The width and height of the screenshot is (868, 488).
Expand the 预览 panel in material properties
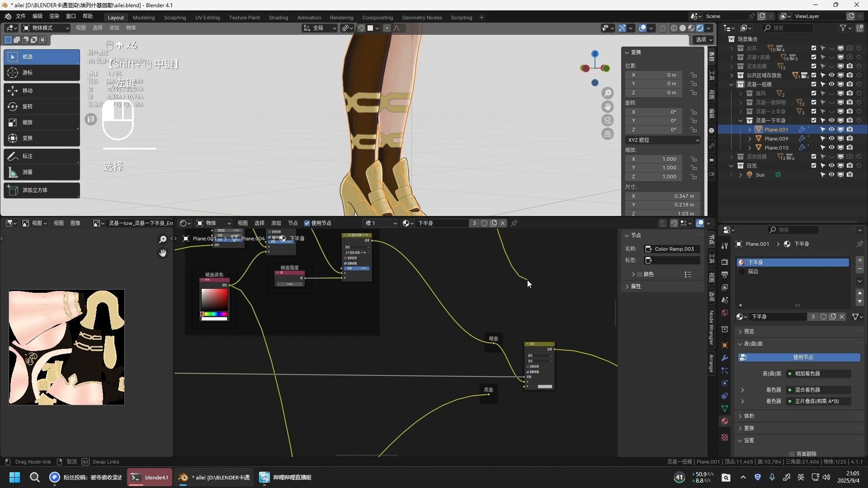(x=749, y=332)
